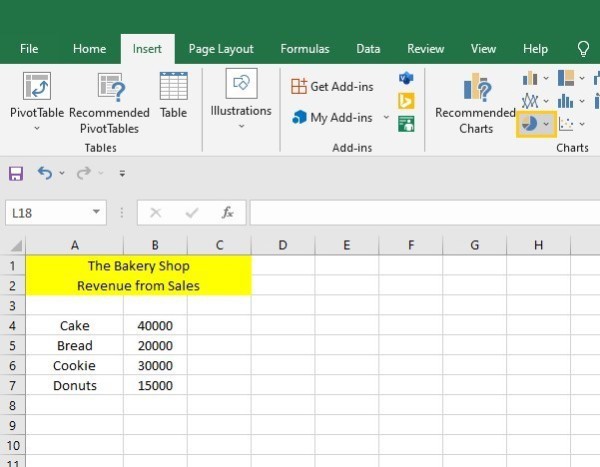This screenshot has width=600, height=467.
Task: Customize the Quick Access Toolbar
Action: (122, 174)
